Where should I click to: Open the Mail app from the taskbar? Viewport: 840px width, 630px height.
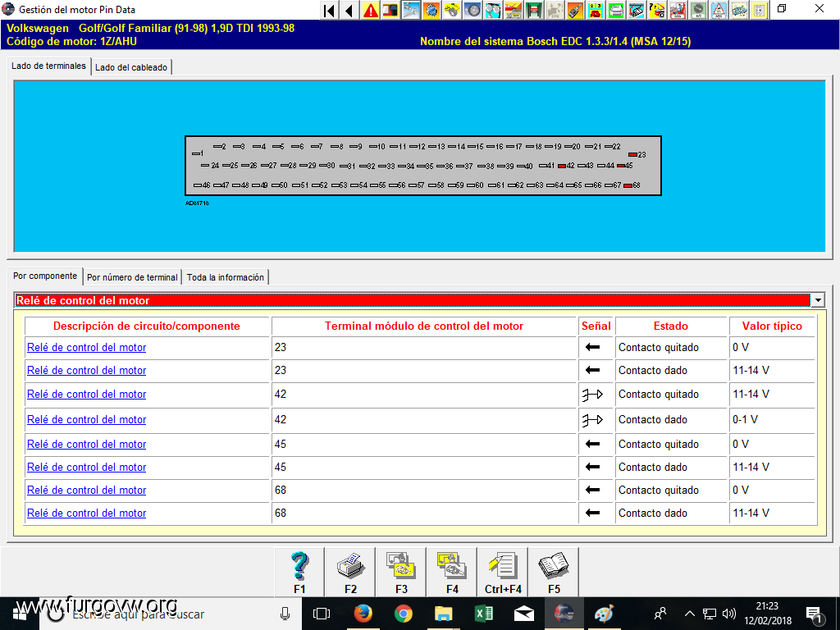point(524,614)
